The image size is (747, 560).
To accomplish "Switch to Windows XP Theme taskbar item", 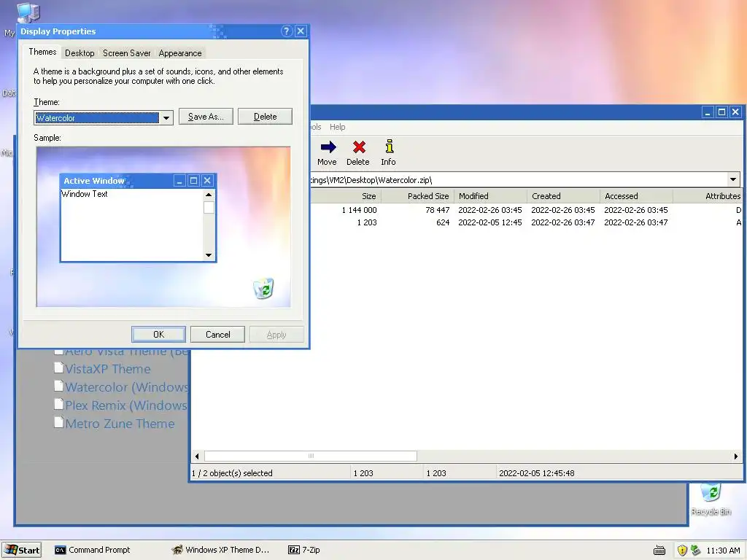I will pyautogui.click(x=221, y=550).
